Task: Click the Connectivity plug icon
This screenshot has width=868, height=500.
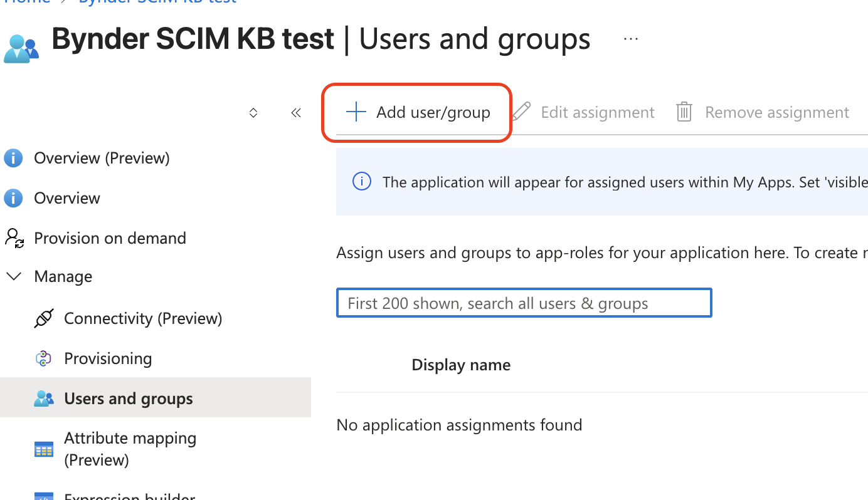Action: [x=43, y=318]
